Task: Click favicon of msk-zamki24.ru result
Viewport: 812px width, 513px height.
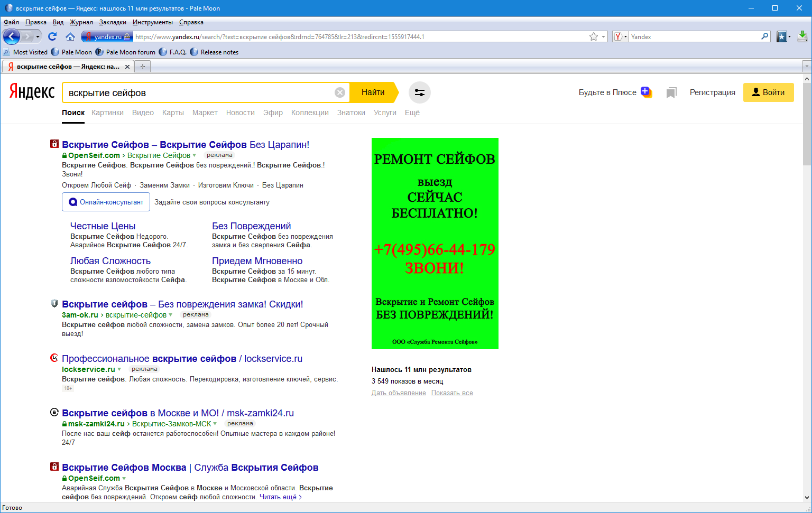Action: [x=54, y=412]
